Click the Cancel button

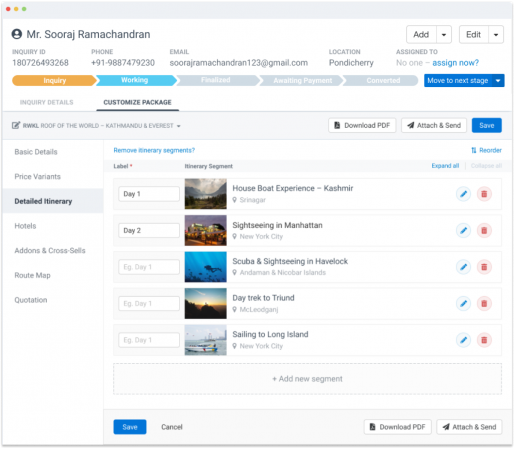pyautogui.click(x=172, y=427)
